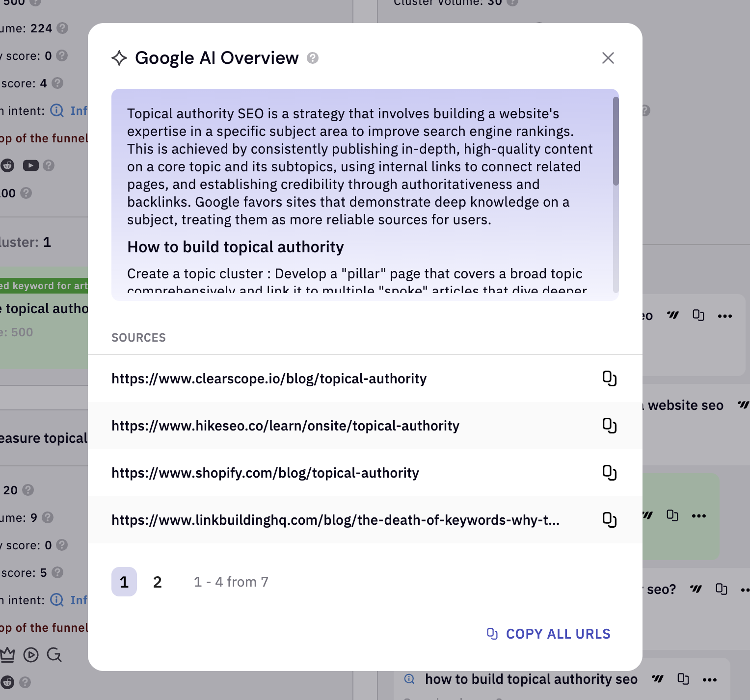Image resolution: width=750 pixels, height=700 pixels.
Task: Close the Google AI Overview dialog
Action: (x=608, y=58)
